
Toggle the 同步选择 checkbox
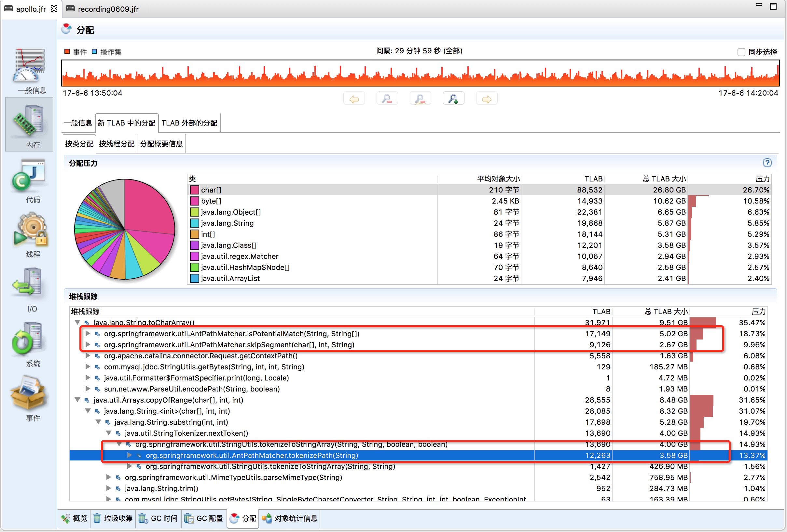coord(741,52)
